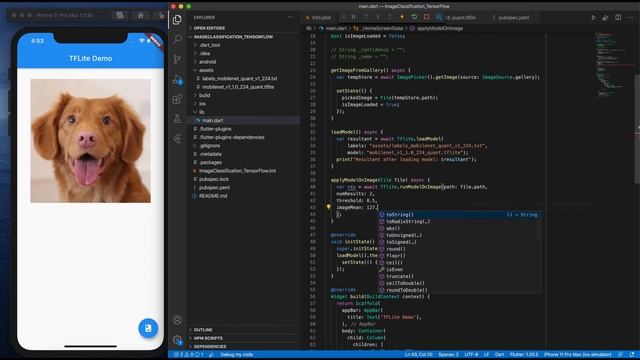Open the DevTools widget inspector icon

click(x=439, y=17)
